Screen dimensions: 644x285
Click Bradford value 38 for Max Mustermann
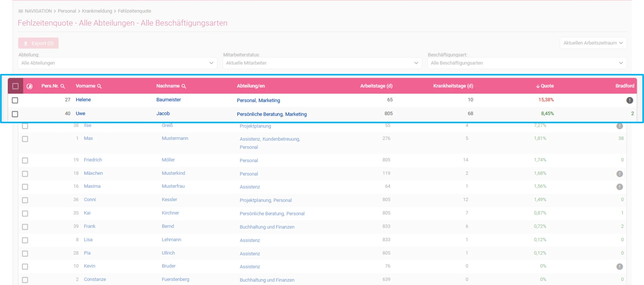(x=621, y=138)
